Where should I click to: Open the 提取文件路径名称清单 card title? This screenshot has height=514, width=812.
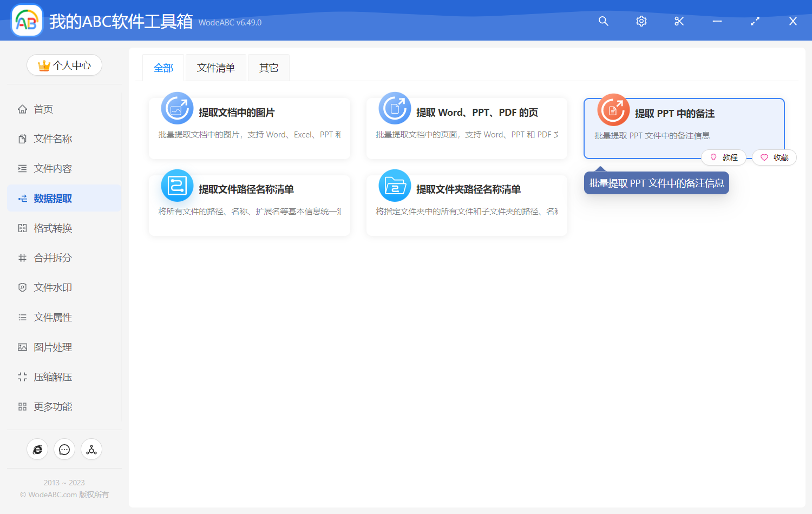[x=246, y=189]
